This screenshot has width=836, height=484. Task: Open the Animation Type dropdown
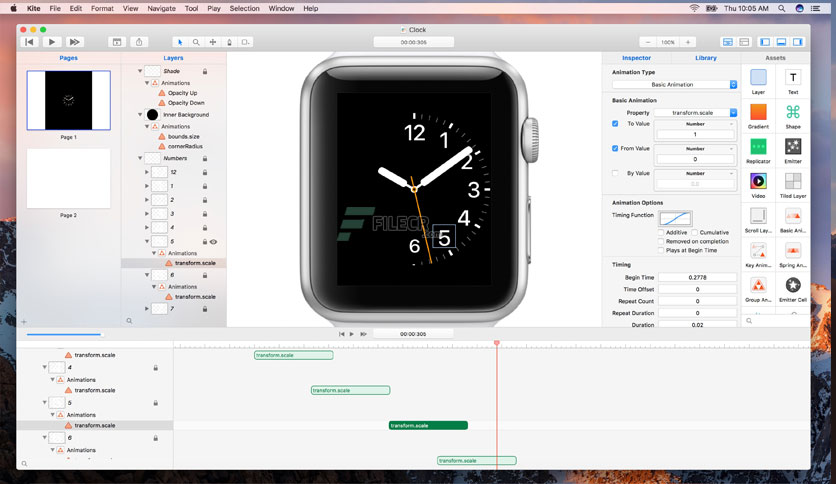point(674,85)
